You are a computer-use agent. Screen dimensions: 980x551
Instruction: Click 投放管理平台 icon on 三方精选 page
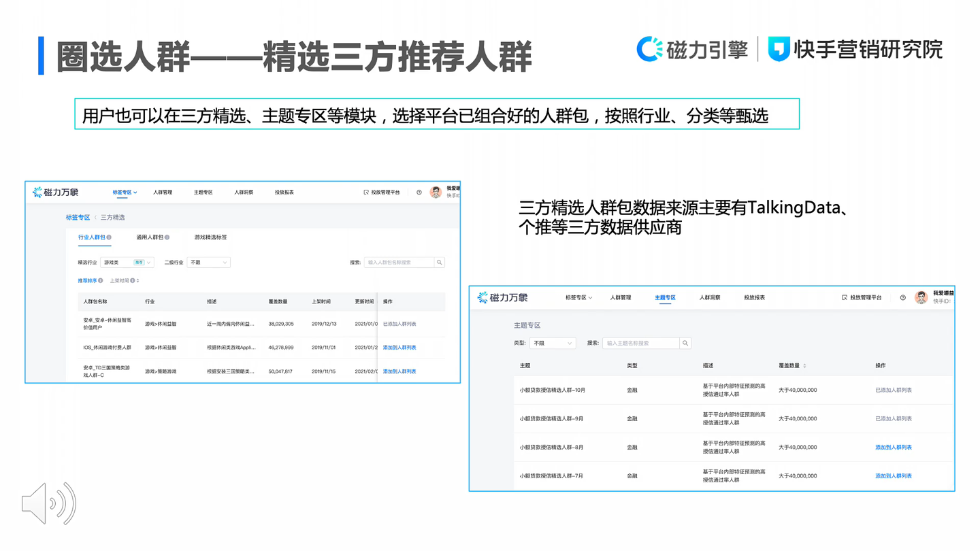coord(366,193)
